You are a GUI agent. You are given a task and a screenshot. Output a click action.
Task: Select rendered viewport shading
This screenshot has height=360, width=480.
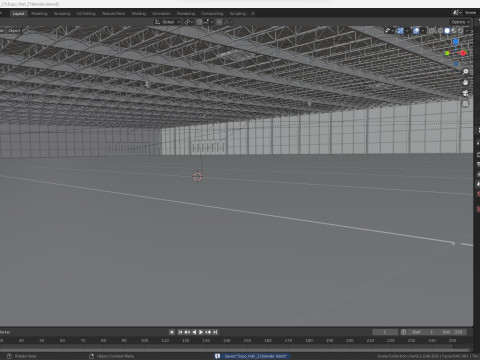click(461, 31)
